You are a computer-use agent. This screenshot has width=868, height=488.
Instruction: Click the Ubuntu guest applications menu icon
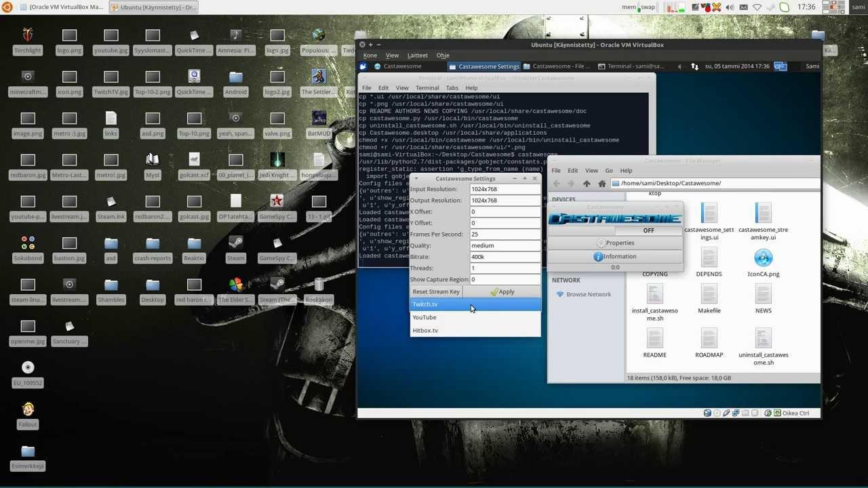(x=363, y=66)
